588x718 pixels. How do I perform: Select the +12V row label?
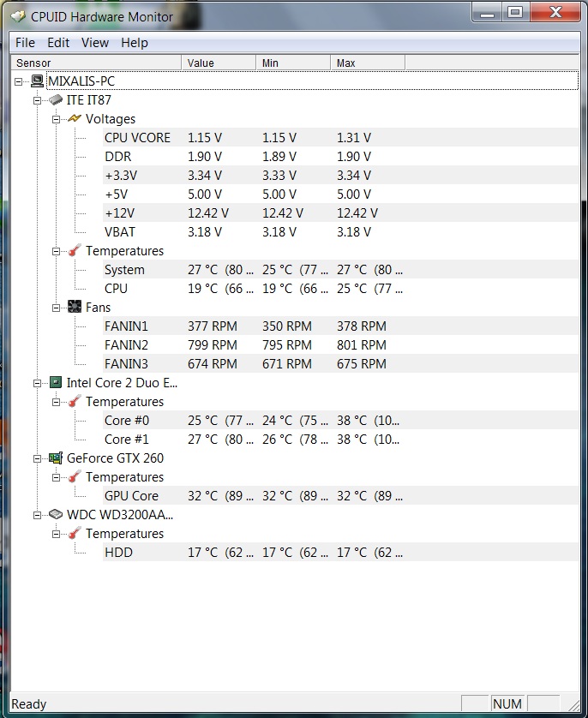[120, 213]
